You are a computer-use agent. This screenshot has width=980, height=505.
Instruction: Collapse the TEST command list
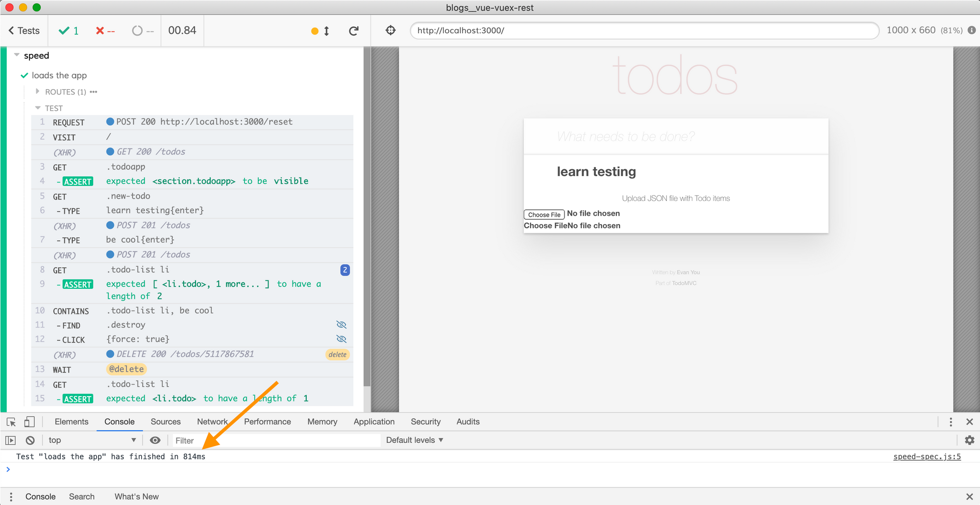tap(38, 108)
